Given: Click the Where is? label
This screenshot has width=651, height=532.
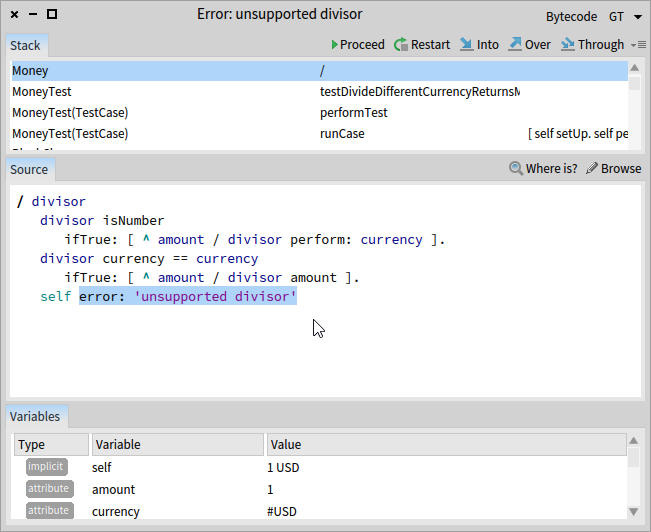Looking at the screenshot, I should [551, 168].
